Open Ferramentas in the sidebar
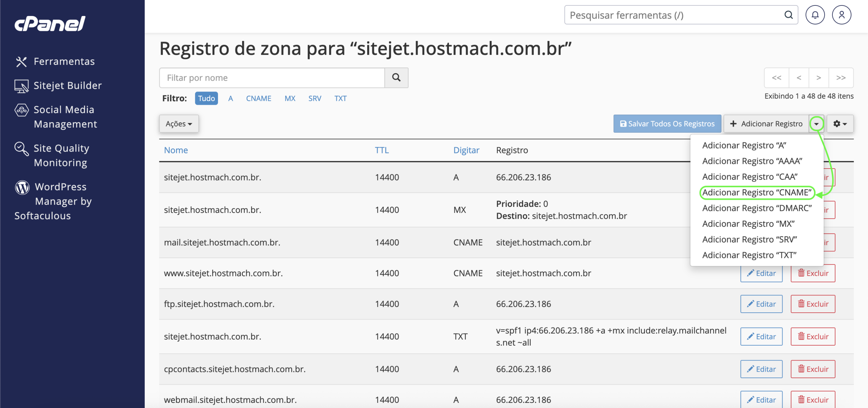868x408 pixels. click(x=55, y=61)
